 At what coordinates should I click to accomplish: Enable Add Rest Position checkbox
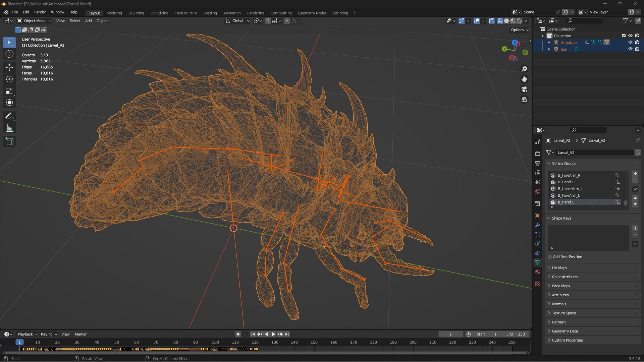[x=550, y=257]
